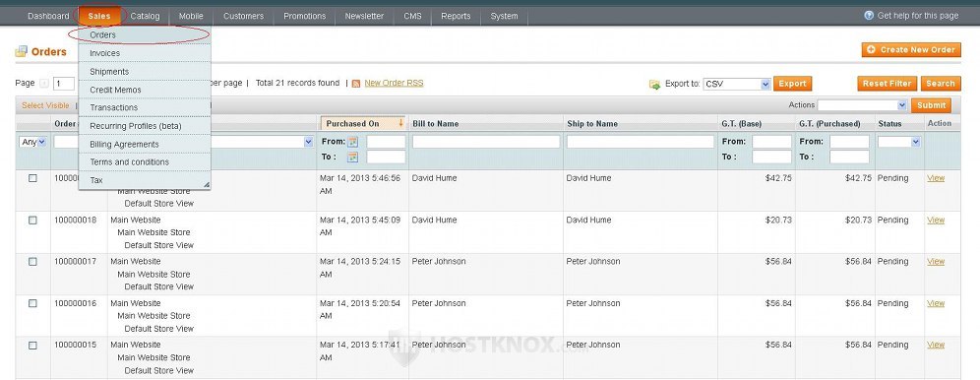Choose Billing Agreements menu item
The image size is (980, 380).
point(145,144)
